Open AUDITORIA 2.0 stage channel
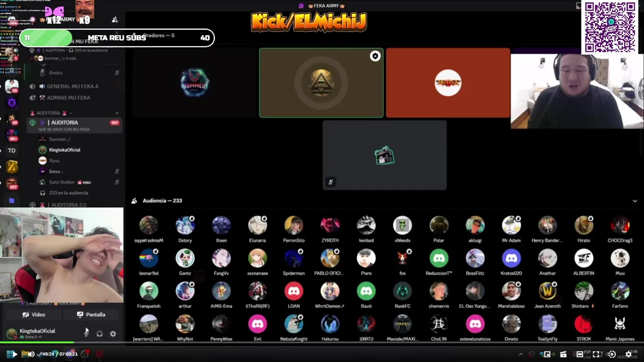644x362 pixels. (x=68, y=205)
